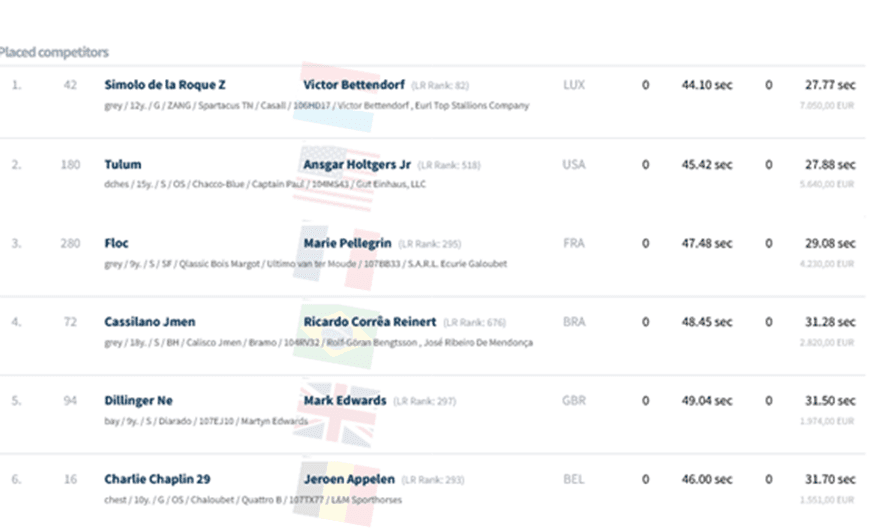Click the Brazil flag icon
The height and width of the screenshot is (532, 883).
336,341
